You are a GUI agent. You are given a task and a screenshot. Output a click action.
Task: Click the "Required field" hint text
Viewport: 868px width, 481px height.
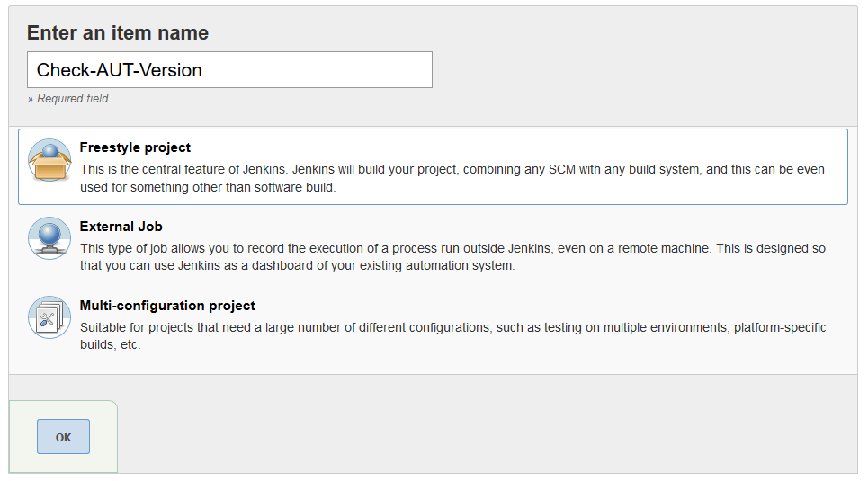[68, 99]
